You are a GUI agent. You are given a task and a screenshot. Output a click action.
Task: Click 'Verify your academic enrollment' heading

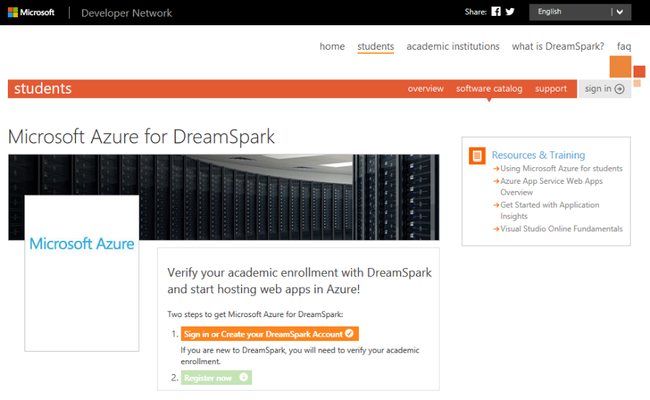point(299,281)
